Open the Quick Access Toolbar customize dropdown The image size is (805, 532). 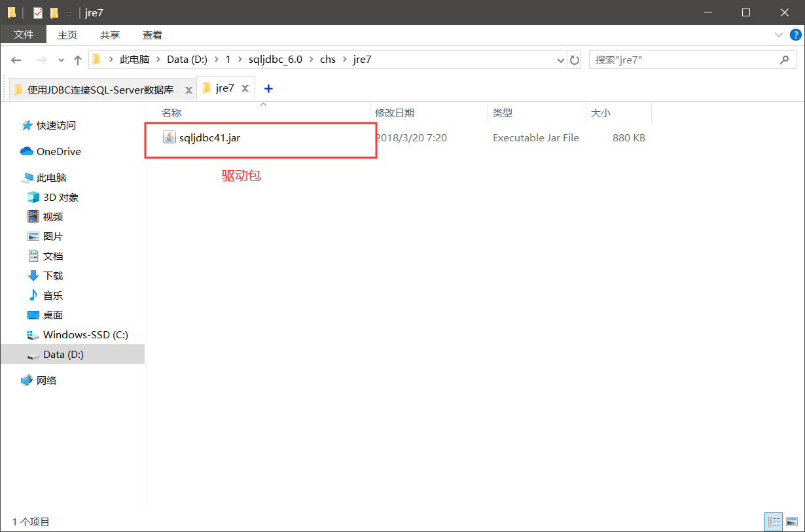click(69, 13)
